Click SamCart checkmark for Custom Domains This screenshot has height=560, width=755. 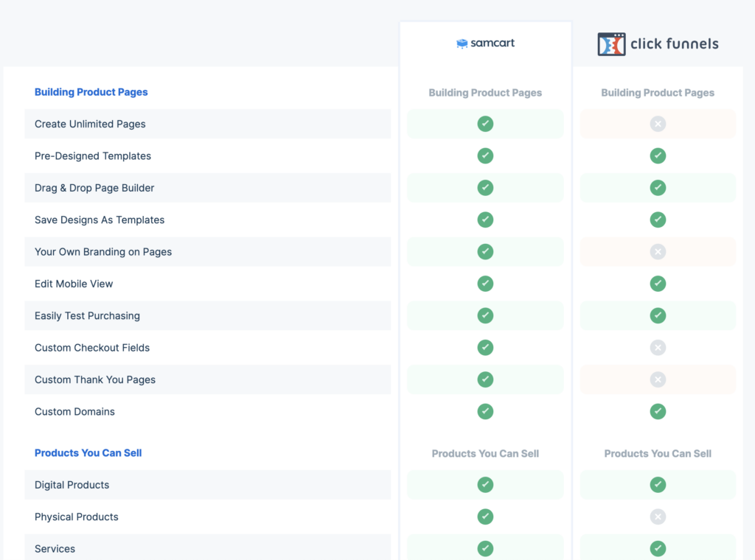coord(485,411)
